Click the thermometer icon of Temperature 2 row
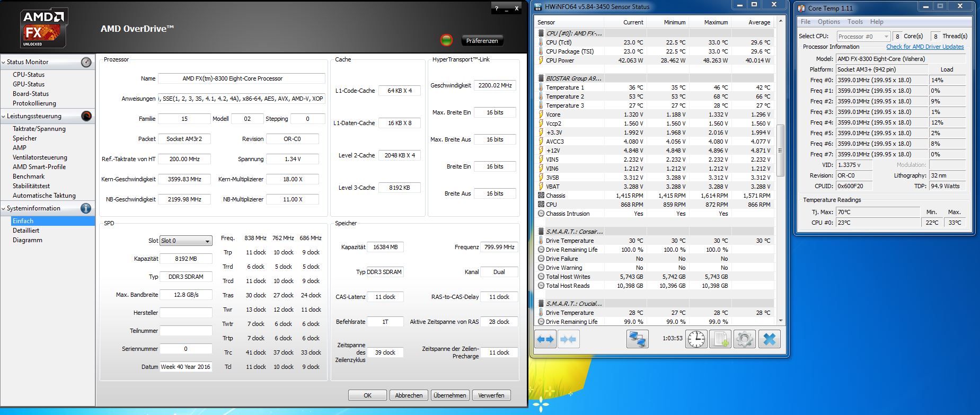Screen dimensions: 980x415 click(x=541, y=96)
